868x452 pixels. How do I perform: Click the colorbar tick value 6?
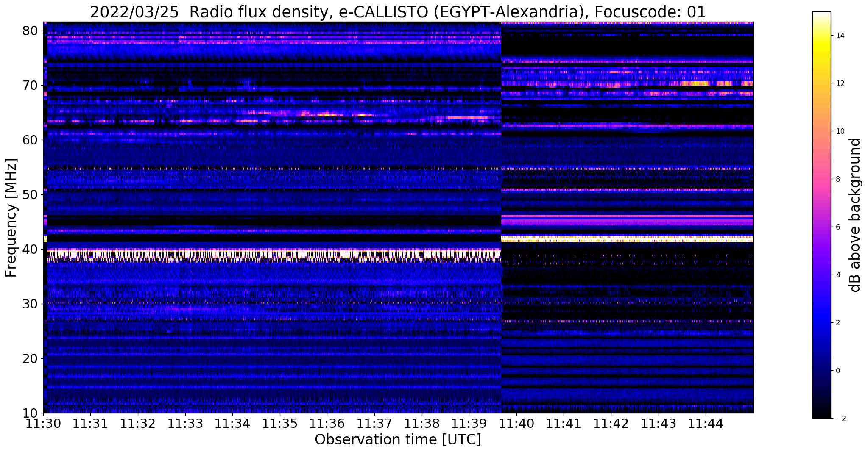837,227
